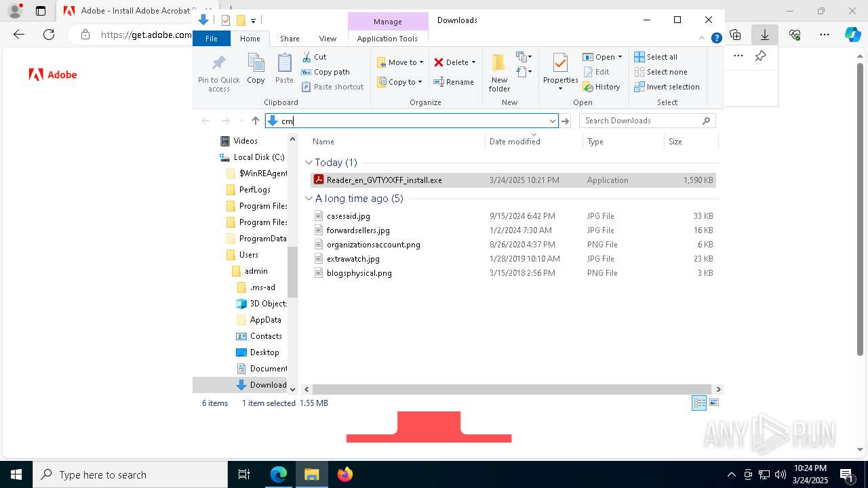868x488 pixels.
Task: Refresh the Edge browser page
Action: tap(49, 35)
